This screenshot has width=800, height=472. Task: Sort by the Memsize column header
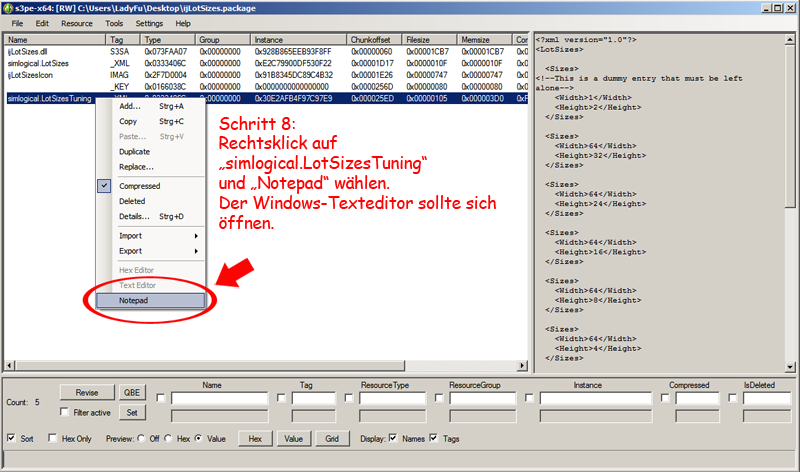pos(484,40)
